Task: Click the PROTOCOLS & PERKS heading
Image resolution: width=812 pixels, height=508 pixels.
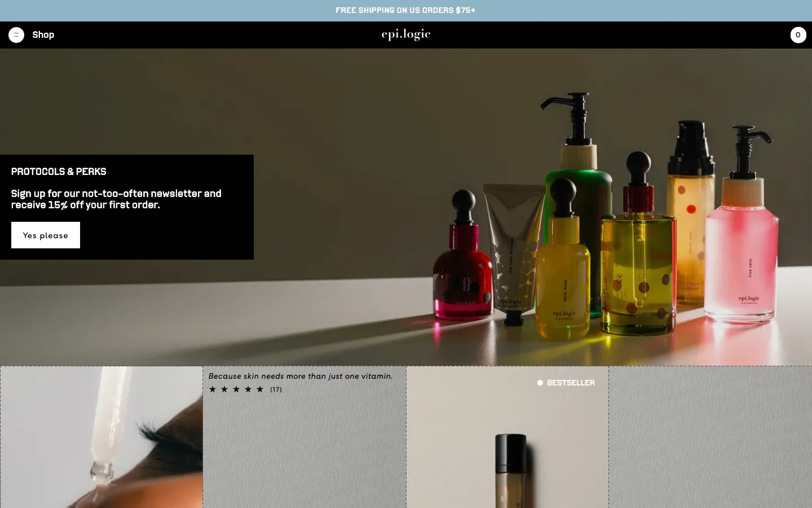Action: (59, 172)
